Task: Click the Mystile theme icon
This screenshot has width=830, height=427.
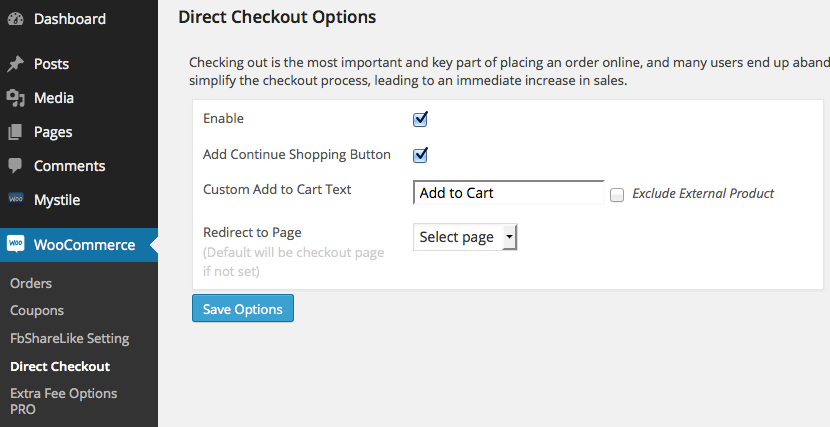Action: pos(15,199)
